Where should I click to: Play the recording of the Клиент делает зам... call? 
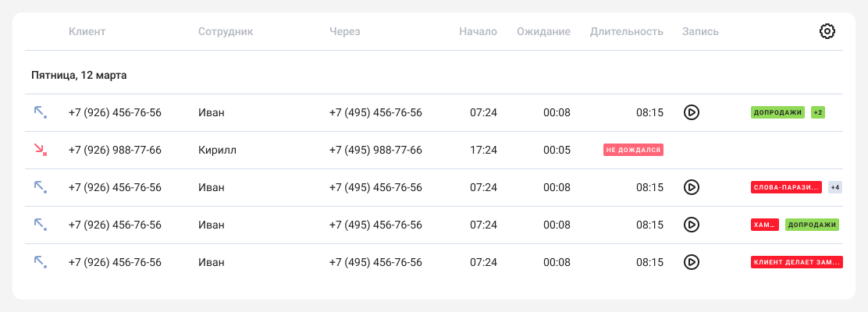pyautogui.click(x=691, y=262)
